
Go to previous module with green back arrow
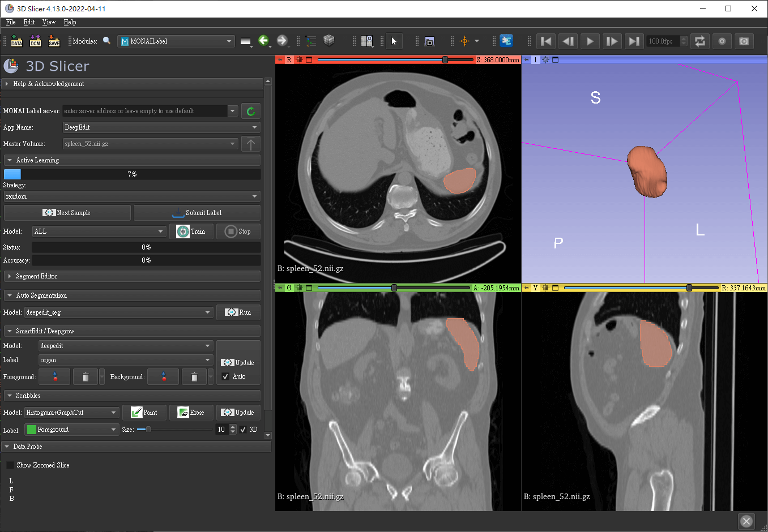[x=263, y=41]
